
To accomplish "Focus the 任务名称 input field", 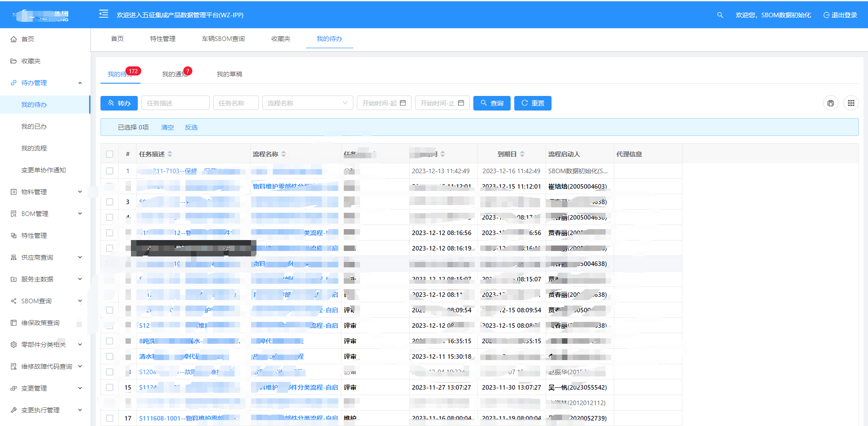I will 236,103.
